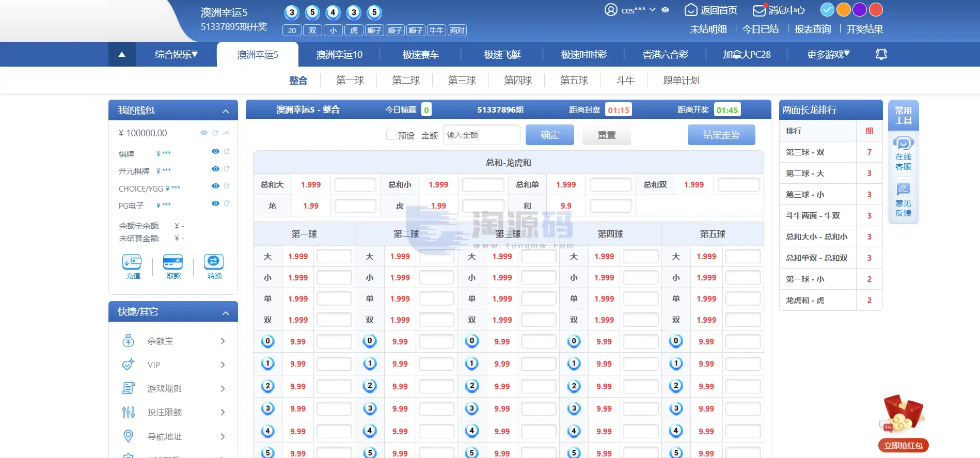Image resolution: width=980 pixels, height=458 pixels.
Task: Select the light blue theme swatch
Action: tap(827, 10)
